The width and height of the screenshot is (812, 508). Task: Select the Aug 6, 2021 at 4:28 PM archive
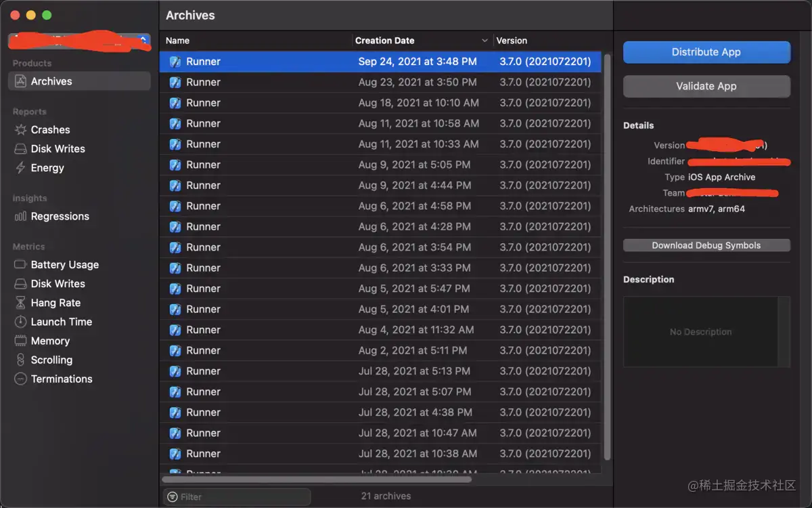tap(380, 227)
